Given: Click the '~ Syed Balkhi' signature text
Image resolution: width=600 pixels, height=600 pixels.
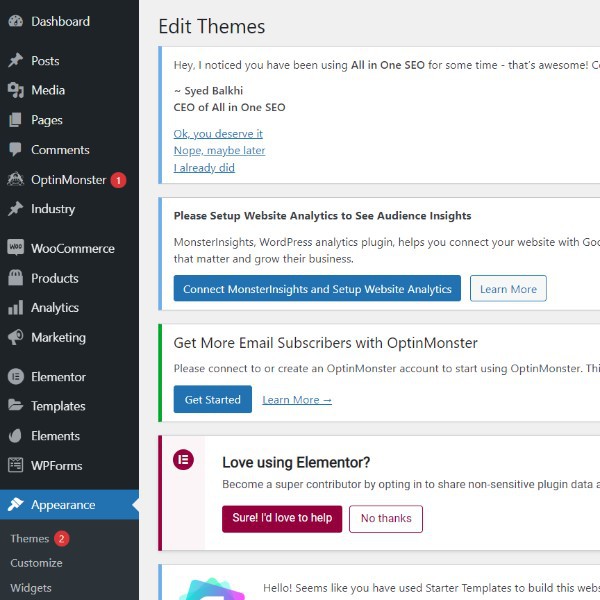Looking at the screenshot, I should [209, 91].
